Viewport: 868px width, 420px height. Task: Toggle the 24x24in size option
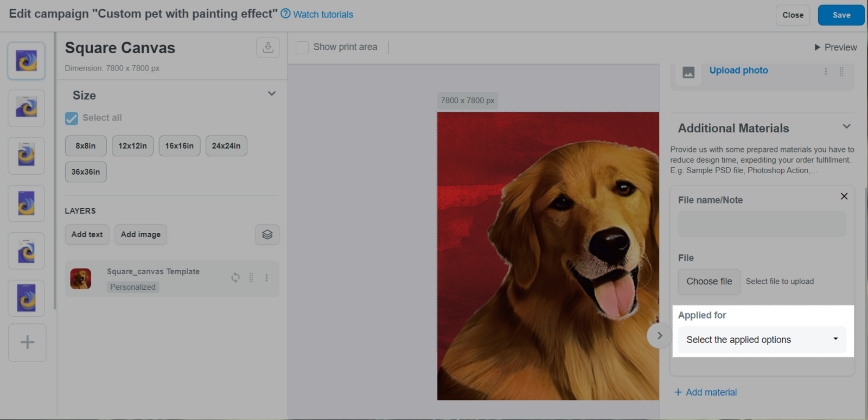coord(226,146)
